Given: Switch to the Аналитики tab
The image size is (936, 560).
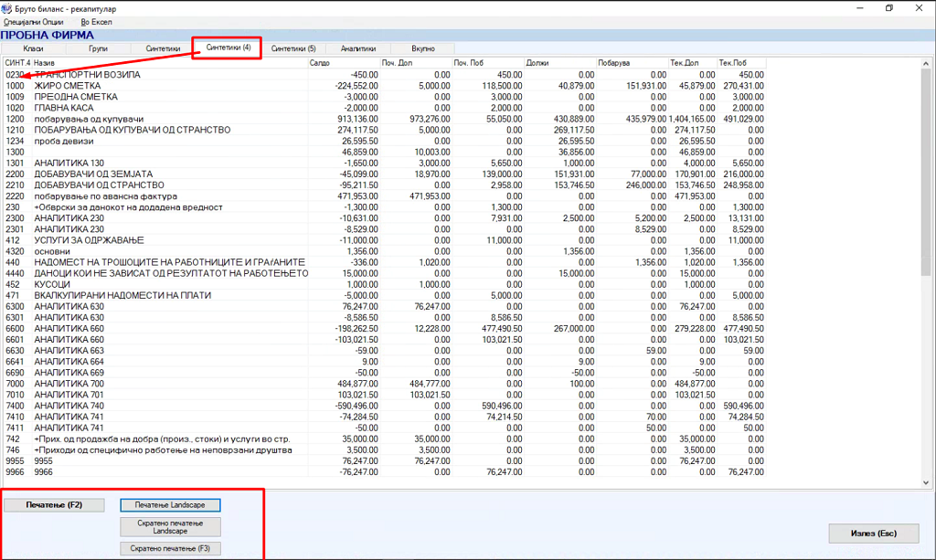Looking at the screenshot, I should point(358,48).
